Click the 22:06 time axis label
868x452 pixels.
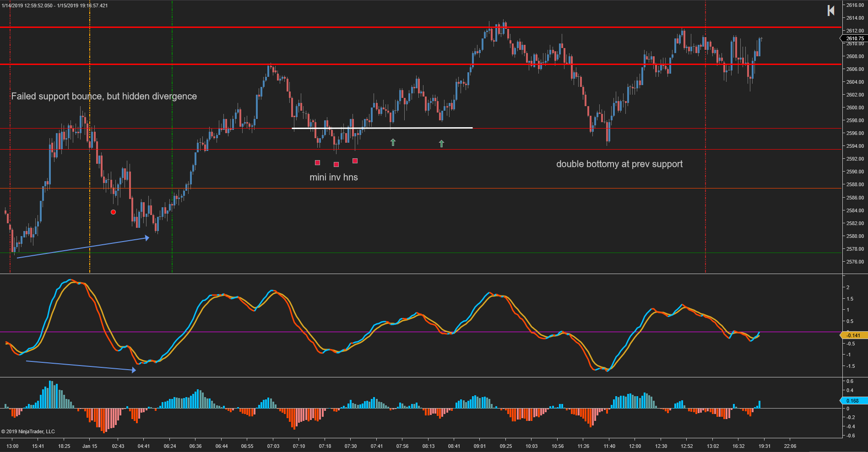[x=790, y=446]
